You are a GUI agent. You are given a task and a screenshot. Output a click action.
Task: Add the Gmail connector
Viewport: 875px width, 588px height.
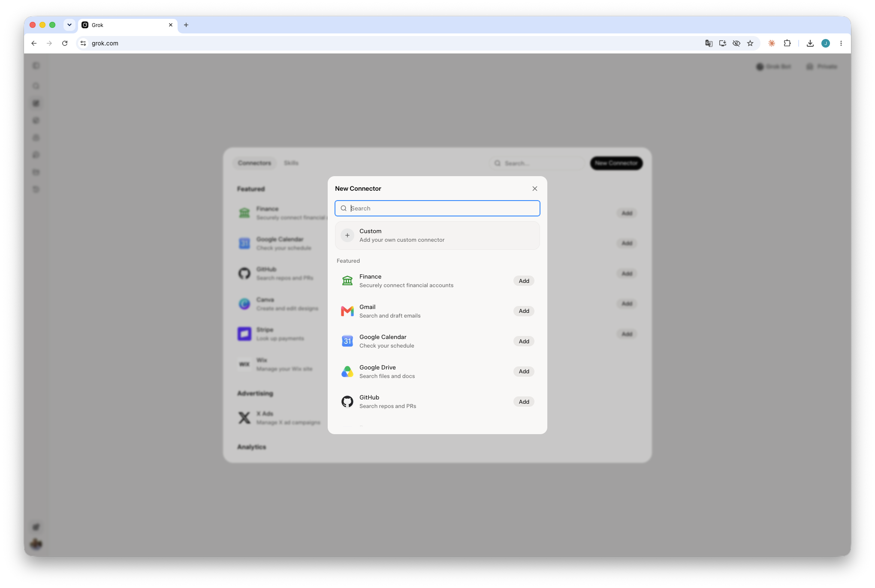(x=524, y=311)
